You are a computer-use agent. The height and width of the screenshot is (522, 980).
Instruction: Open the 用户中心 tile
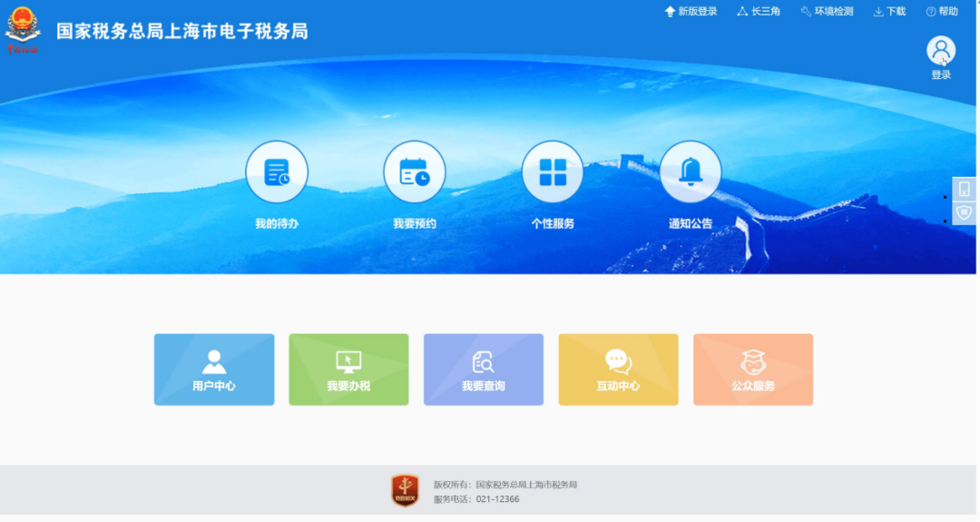pyautogui.click(x=214, y=369)
